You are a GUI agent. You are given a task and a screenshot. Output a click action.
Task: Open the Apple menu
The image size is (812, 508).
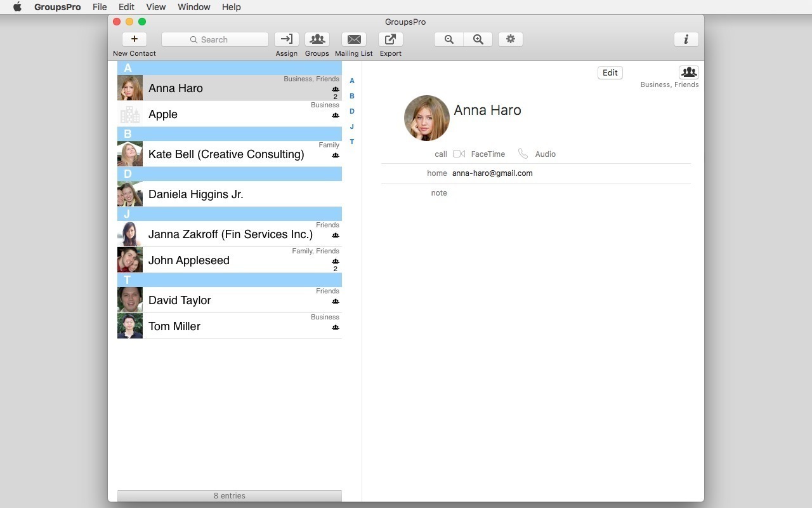pos(17,7)
